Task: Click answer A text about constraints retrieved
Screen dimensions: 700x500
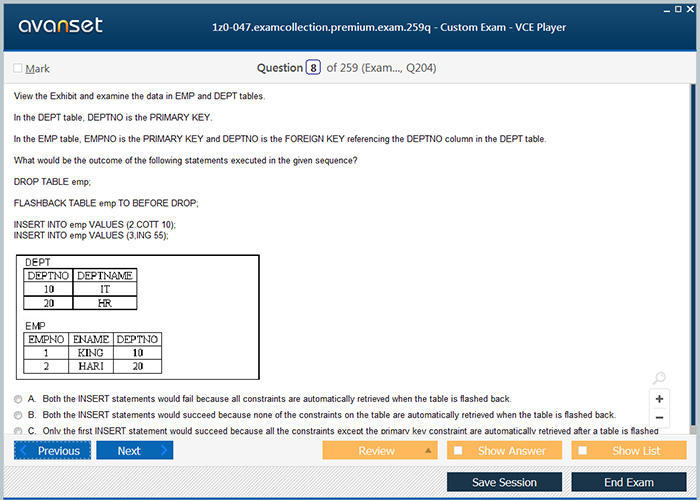Action: (277, 399)
